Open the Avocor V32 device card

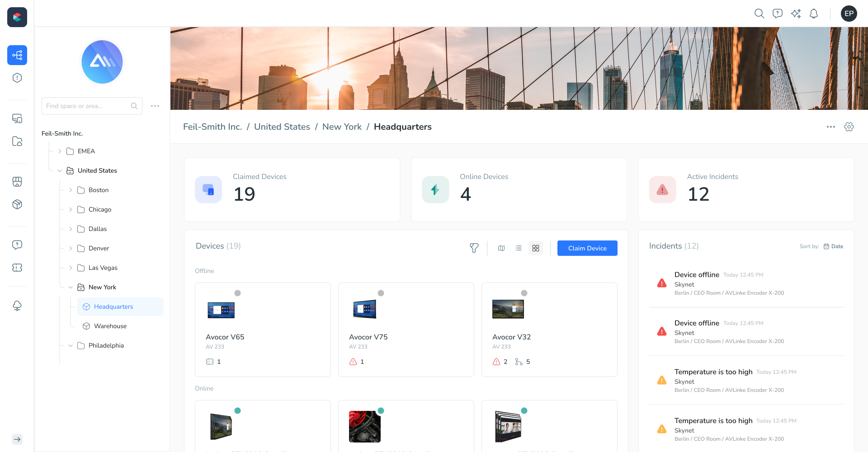click(x=549, y=330)
